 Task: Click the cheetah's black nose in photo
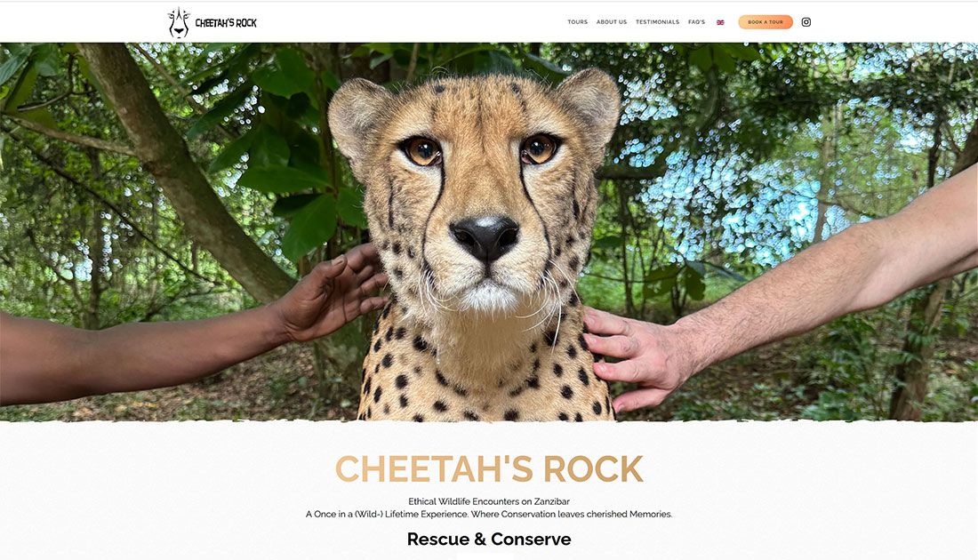pos(485,238)
